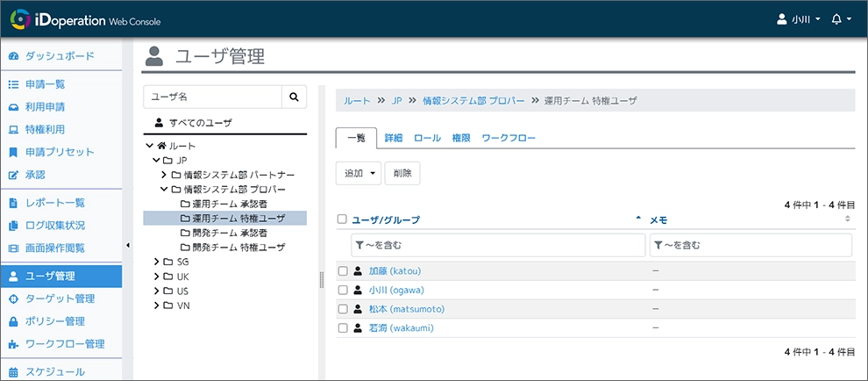Switch to the ロール tab
Image resolution: width=868 pixels, height=381 pixels.
coord(427,138)
